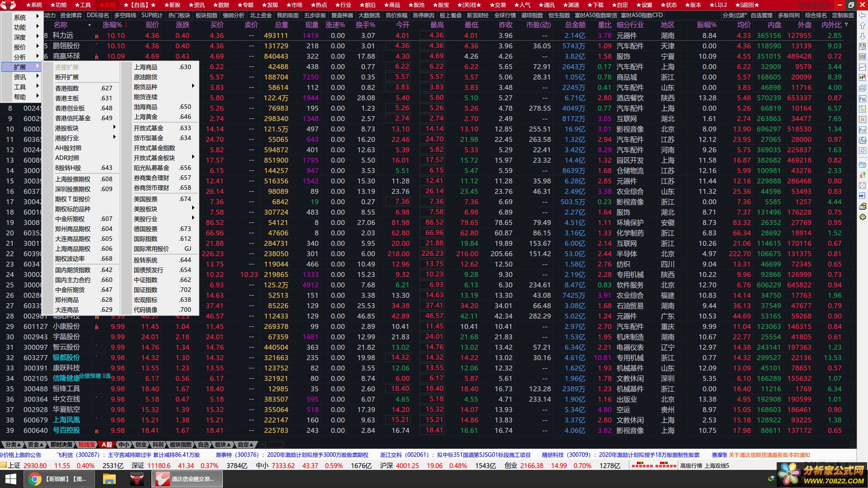Click the 综合排名 button

816,15
